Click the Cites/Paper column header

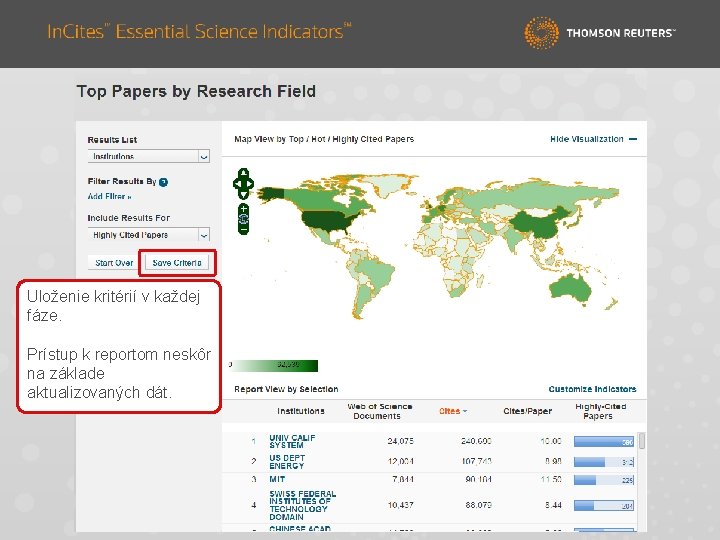point(527,411)
